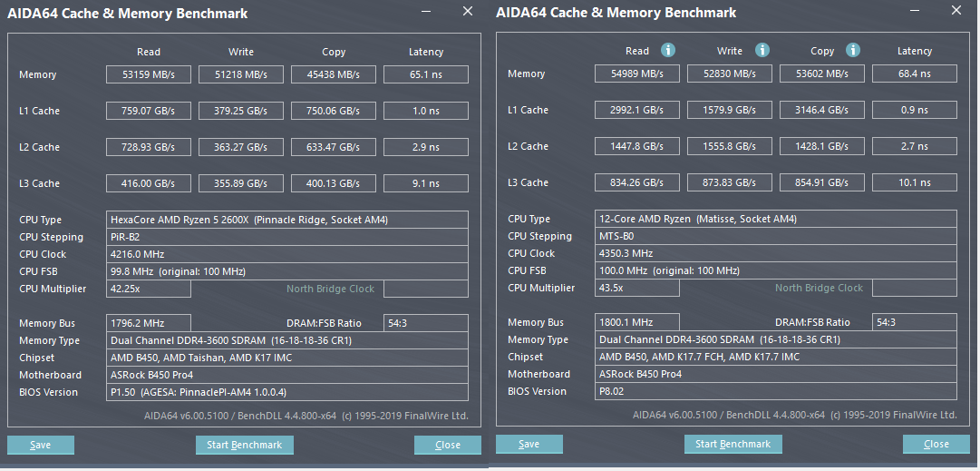980x471 pixels.
Task: Select Memory Read value 53159 MB/s
Action: coord(149,74)
